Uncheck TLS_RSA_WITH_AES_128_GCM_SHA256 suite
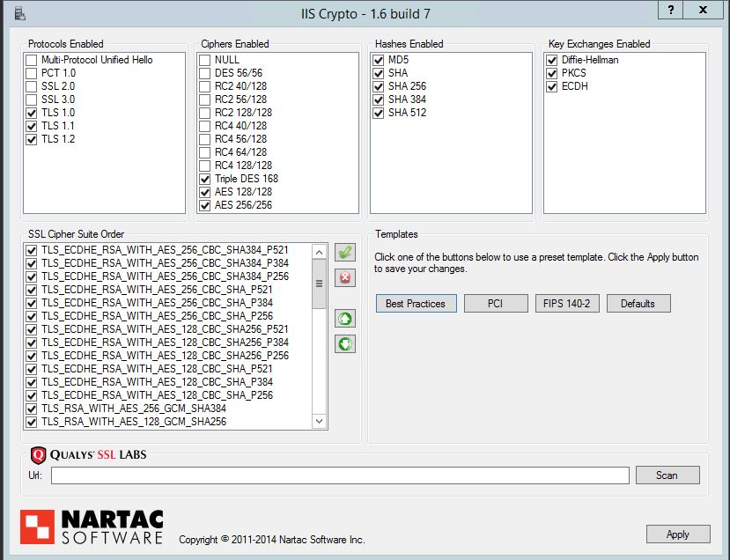730x560 pixels. 31,422
